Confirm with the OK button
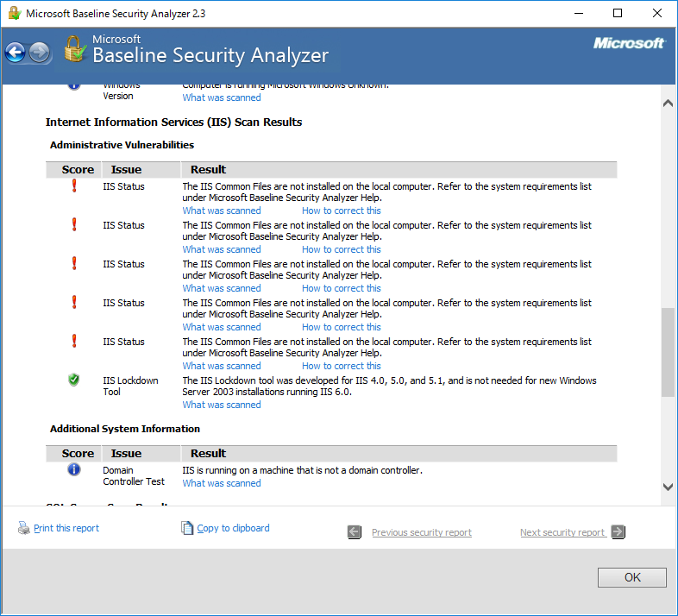678x616 pixels. click(632, 577)
